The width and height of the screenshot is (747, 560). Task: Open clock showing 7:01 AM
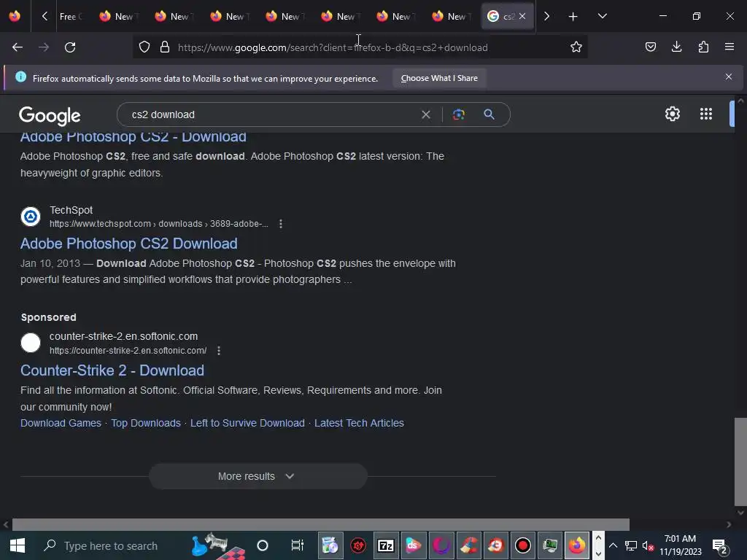tap(681, 545)
